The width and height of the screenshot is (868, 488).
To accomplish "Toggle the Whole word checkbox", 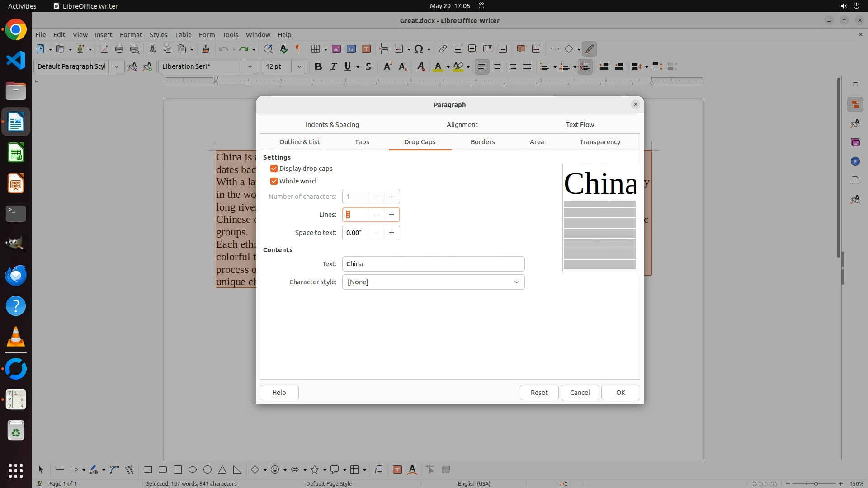I will (274, 181).
